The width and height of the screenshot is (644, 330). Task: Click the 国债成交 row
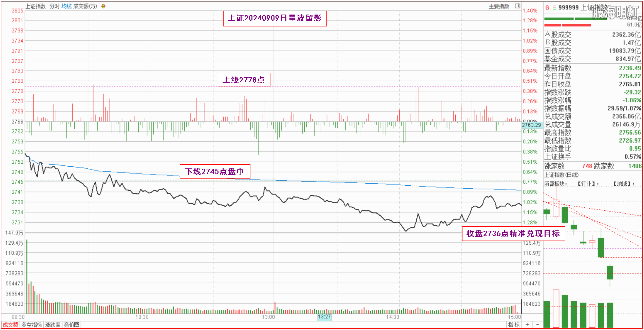[x=593, y=51]
